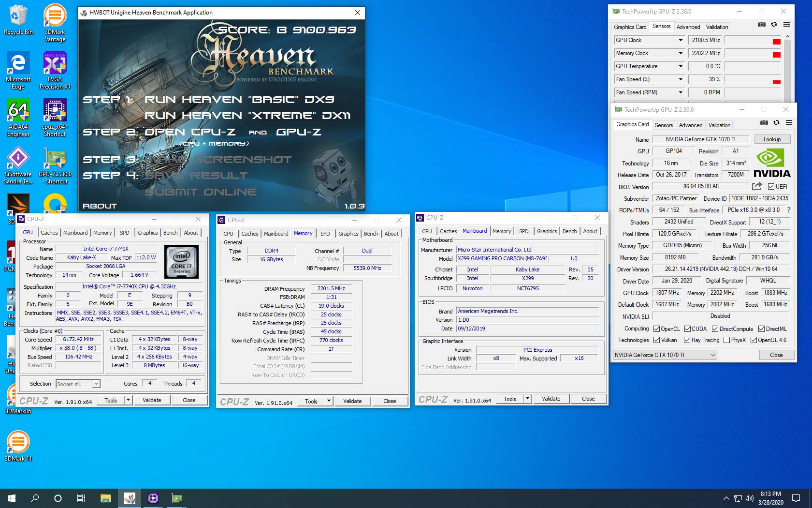Screen dimensions: 812x508
Task: Launch 3DMark Vantage desktop shortcut
Action: (55, 23)
